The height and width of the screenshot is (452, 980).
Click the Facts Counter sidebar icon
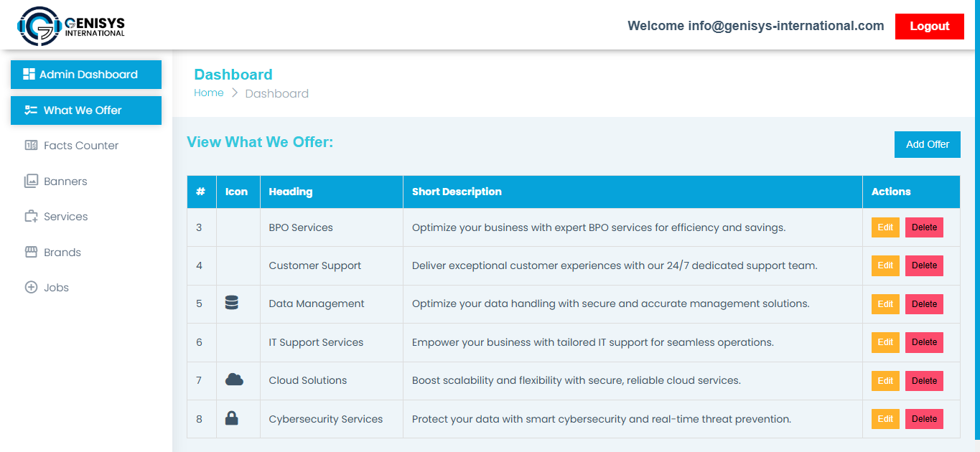pyautogui.click(x=31, y=146)
